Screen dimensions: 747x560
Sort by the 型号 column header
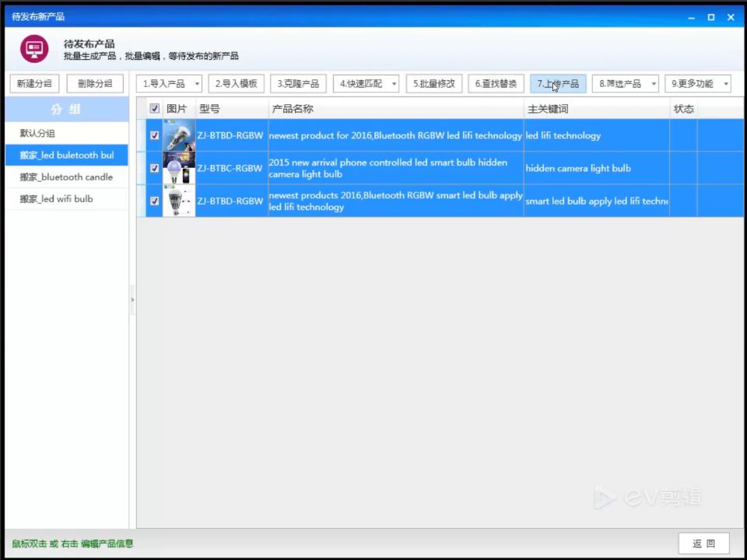232,109
